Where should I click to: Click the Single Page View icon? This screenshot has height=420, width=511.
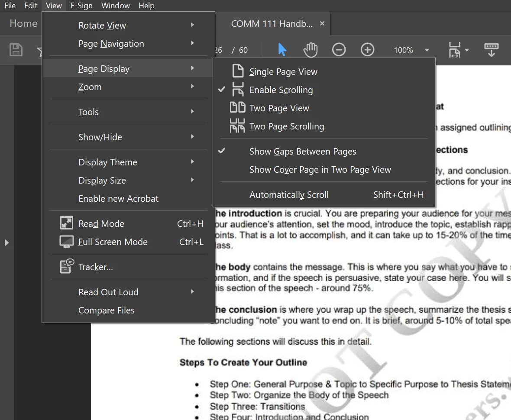tap(238, 71)
